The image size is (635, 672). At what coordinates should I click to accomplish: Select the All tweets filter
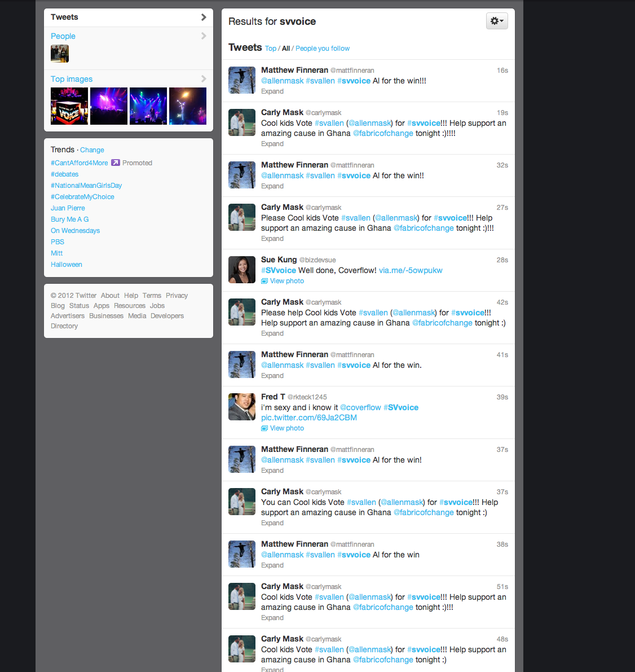[x=286, y=49]
